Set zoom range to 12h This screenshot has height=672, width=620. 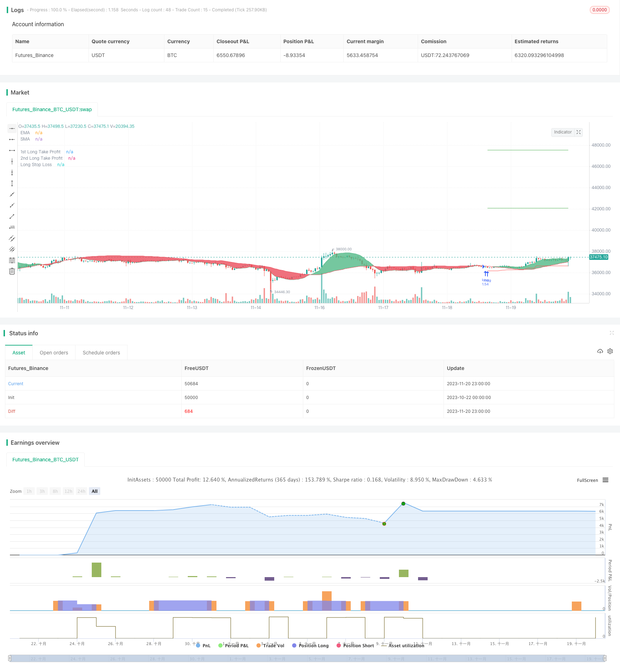click(68, 491)
